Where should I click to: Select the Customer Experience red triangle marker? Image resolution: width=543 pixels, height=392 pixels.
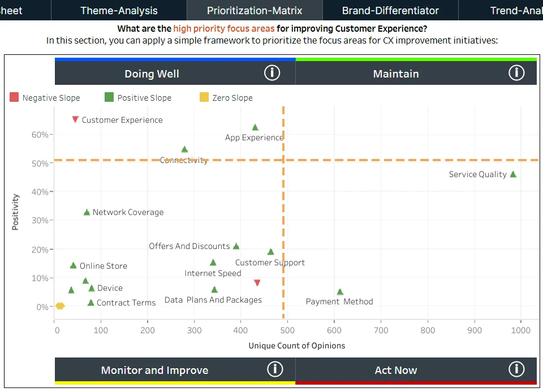[x=75, y=119]
